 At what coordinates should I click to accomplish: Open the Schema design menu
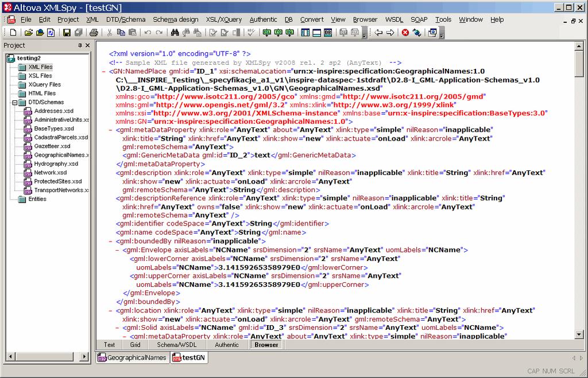[176, 20]
